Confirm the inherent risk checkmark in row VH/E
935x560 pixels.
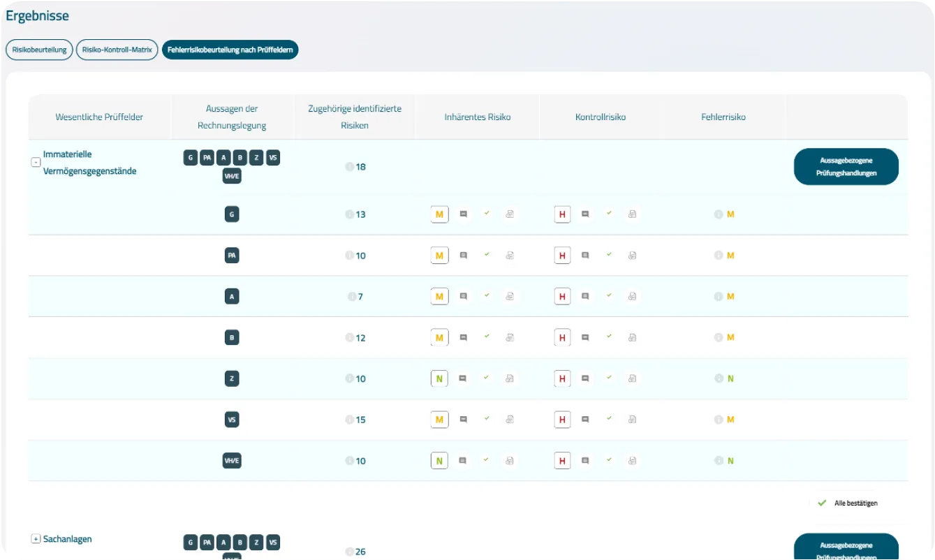[x=487, y=460]
